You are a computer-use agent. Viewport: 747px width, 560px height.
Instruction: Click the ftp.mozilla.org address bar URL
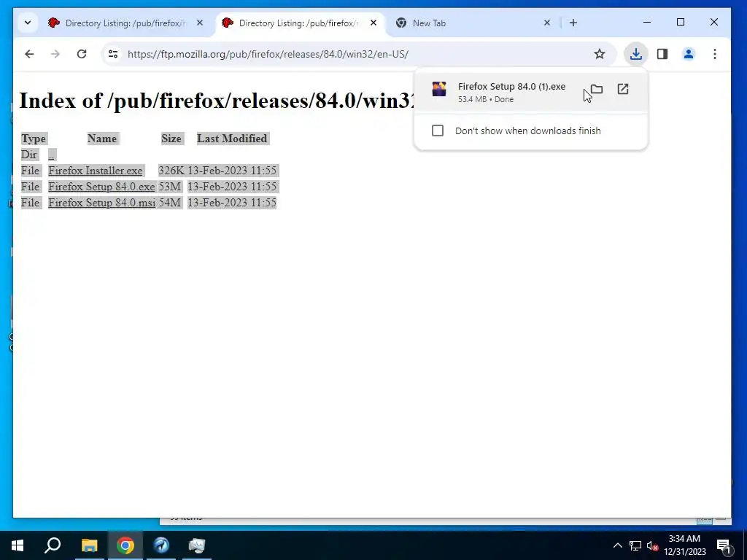(268, 54)
